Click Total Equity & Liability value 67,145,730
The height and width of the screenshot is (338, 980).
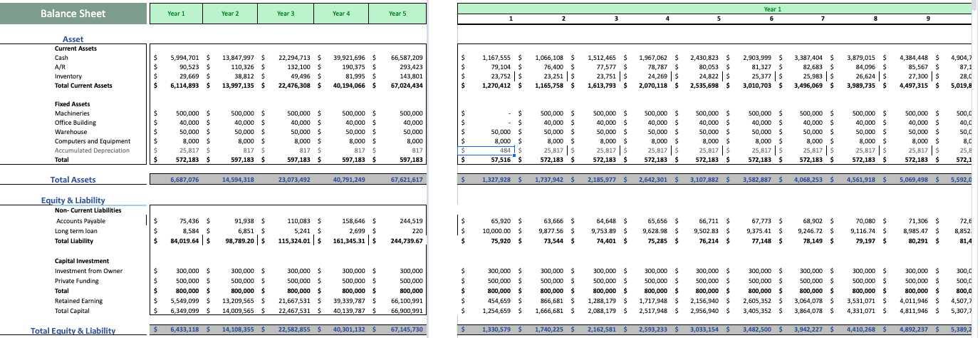point(407,331)
